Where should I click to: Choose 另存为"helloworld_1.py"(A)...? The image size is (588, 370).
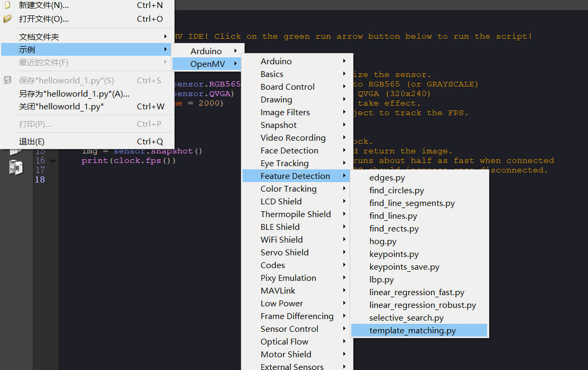pos(88,94)
